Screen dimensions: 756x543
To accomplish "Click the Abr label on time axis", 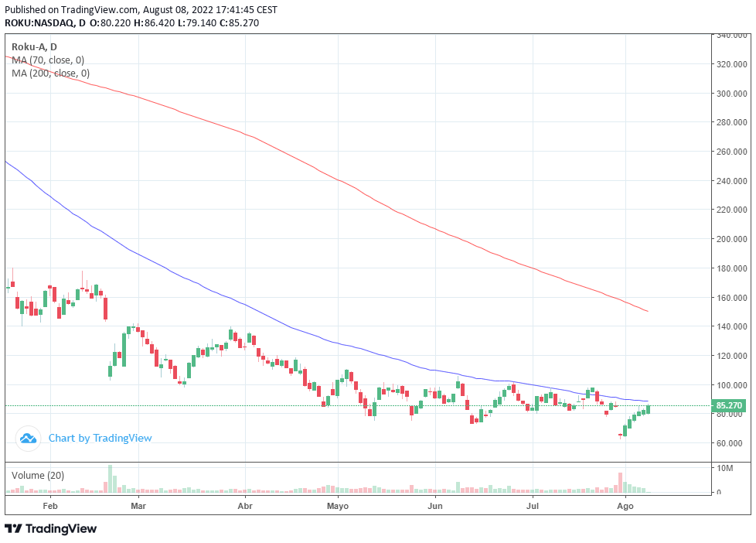I will pyautogui.click(x=245, y=506).
